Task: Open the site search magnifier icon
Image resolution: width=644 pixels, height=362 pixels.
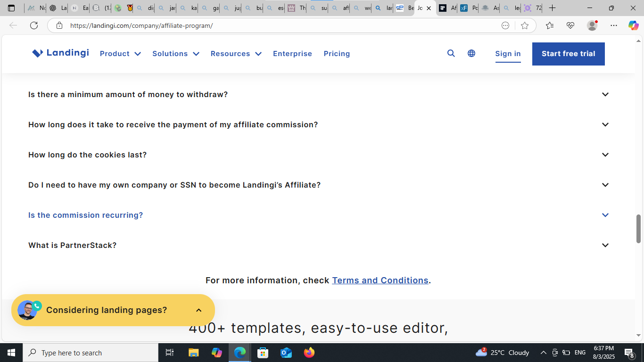Action: (x=451, y=53)
